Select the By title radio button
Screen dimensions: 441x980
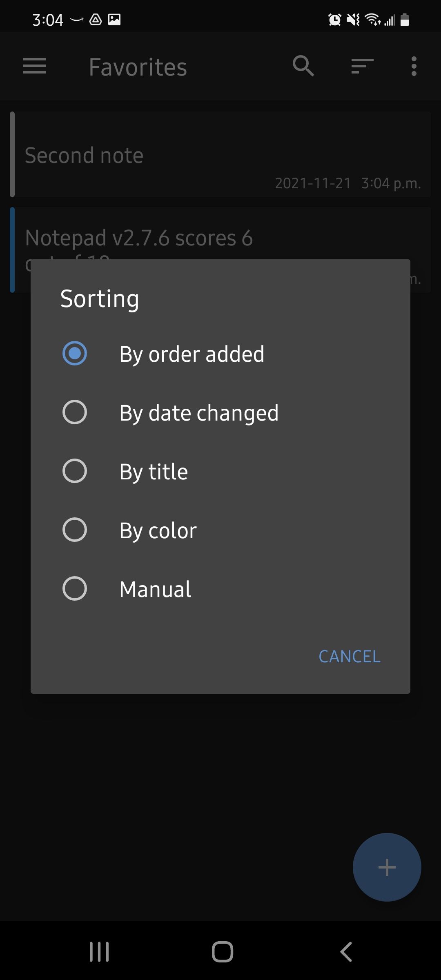point(75,471)
